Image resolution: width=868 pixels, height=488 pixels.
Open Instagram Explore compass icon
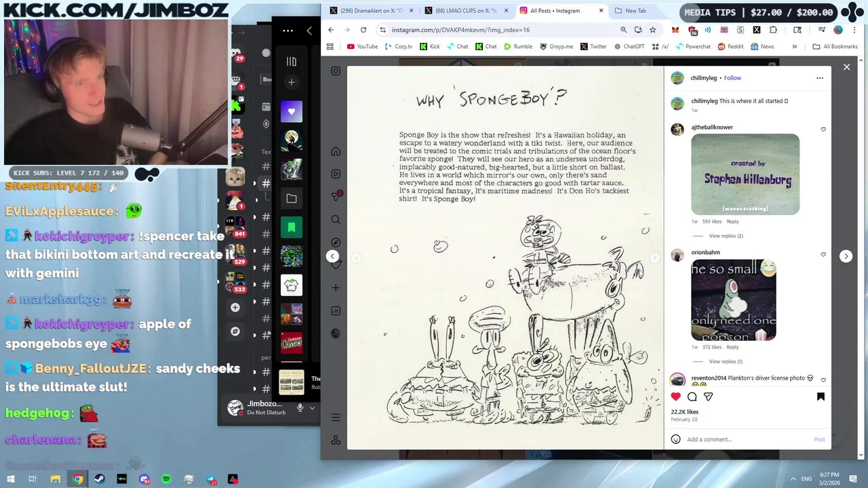click(336, 243)
